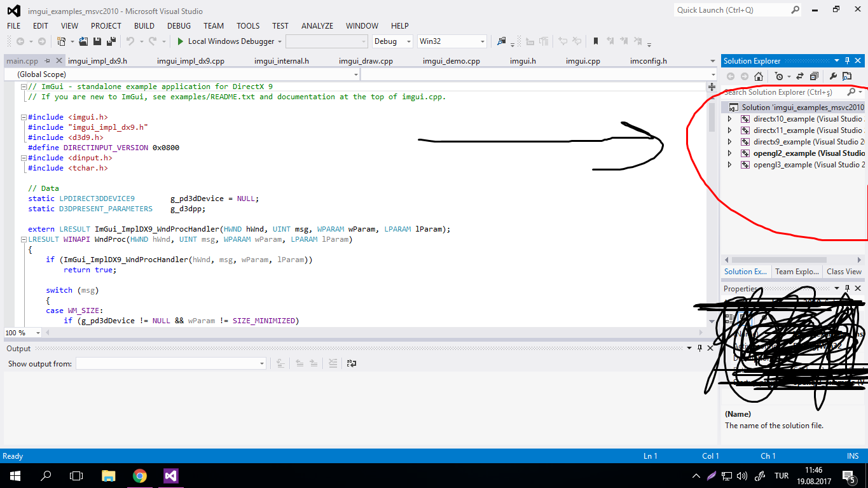This screenshot has width=868, height=488.
Task: Click the Solution Explorer search magnifier icon
Action: tap(852, 92)
